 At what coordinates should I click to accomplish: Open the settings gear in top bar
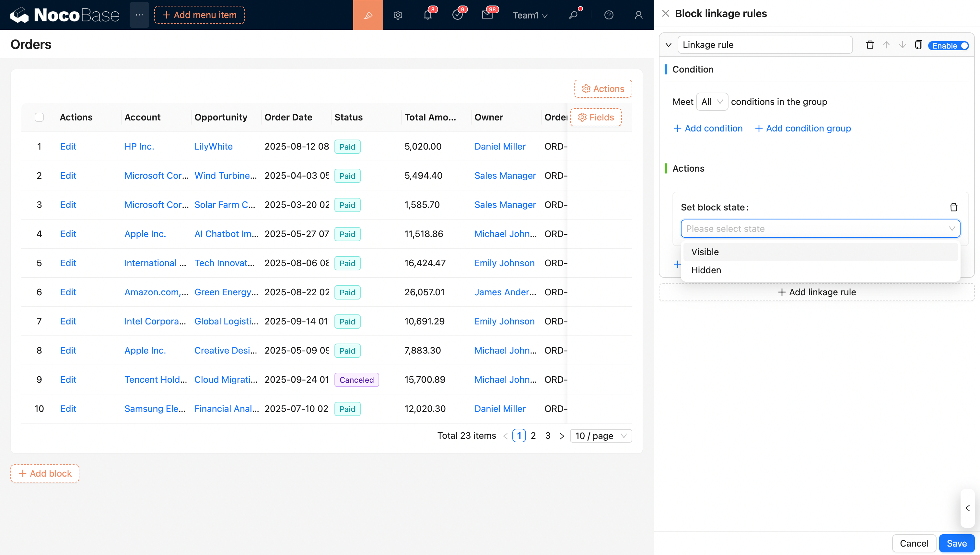(x=398, y=15)
